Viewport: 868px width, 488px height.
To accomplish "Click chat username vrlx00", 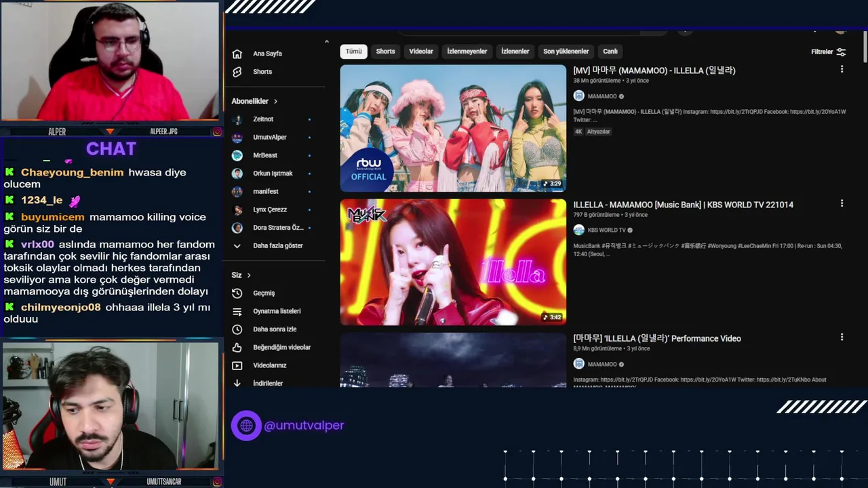I will (x=37, y=245).
